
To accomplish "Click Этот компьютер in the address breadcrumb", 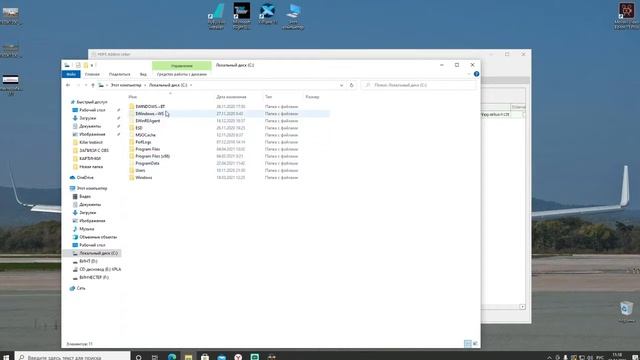I will 126,85.
